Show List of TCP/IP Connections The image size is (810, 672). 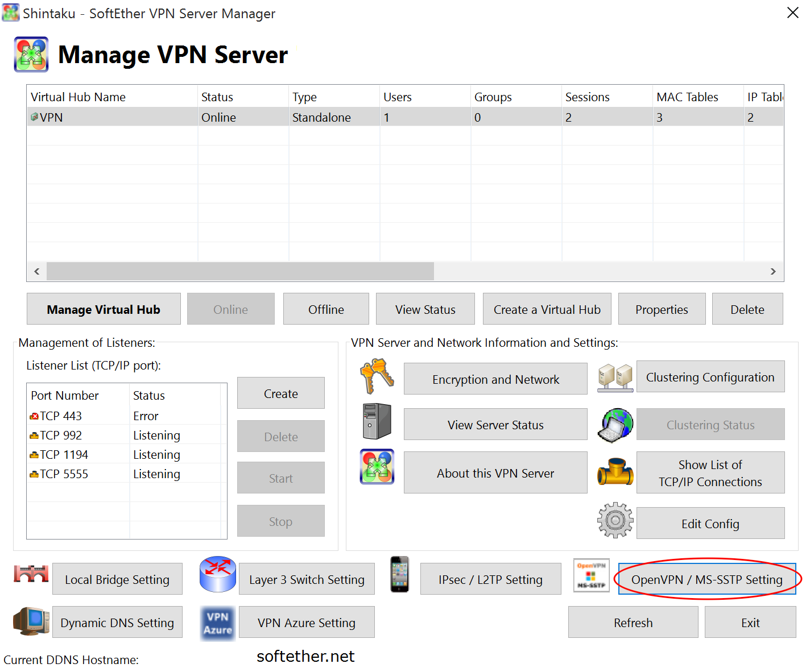pos(710,472)
